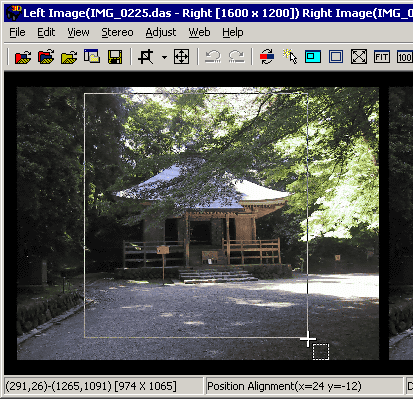Click the yellow open folder icon
This screenshot has height=399, width=413.
point(69,57)
